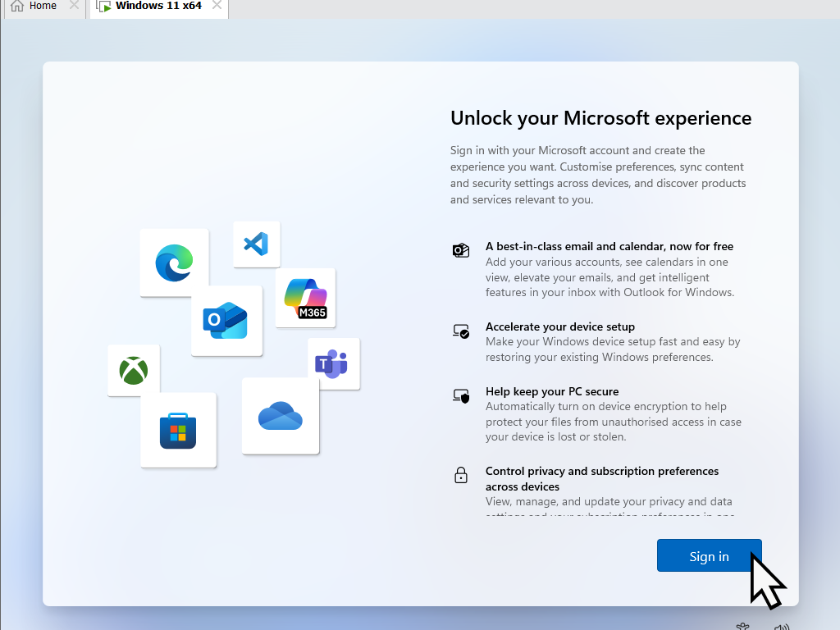Click the OneDrive cloud icon

click(280, 417)
